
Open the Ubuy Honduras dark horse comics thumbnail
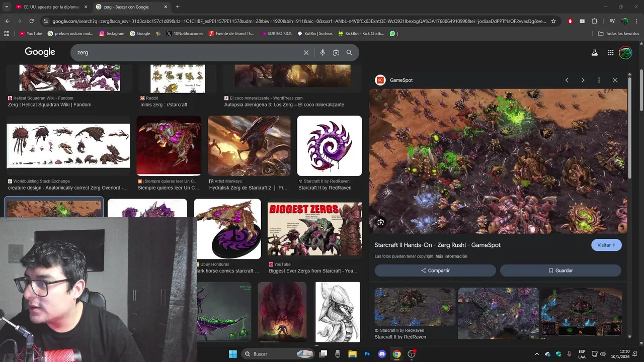[x=227, y=229]
